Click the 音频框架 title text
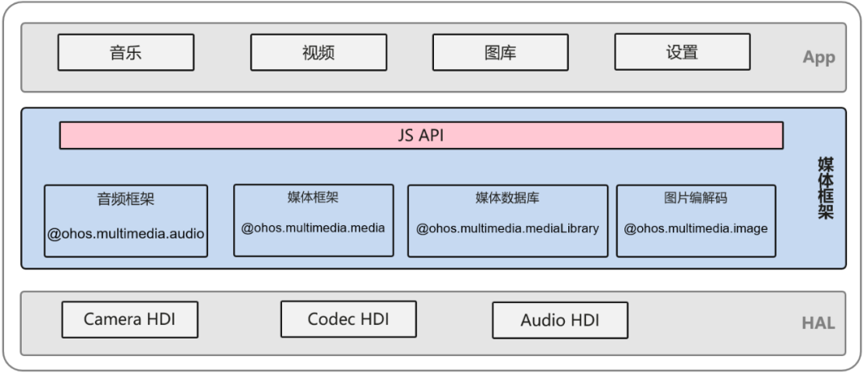Screen dimensions: 868x373 [x=125, y=199]
